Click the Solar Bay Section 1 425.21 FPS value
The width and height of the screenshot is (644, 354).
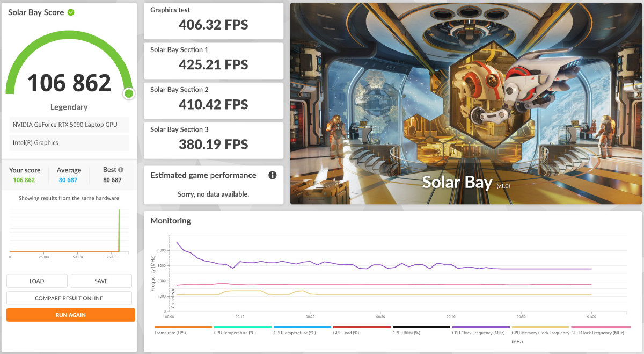click(x=214, y=64)
